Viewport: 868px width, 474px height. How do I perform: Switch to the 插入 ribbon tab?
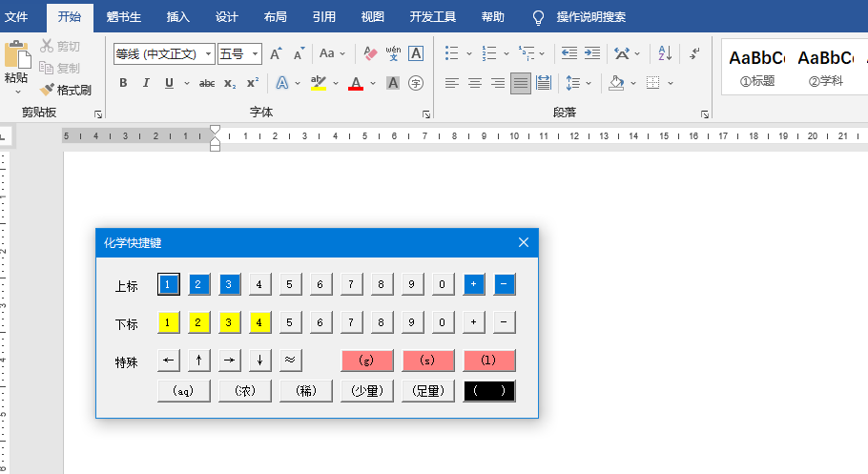[x=177, y=17]
